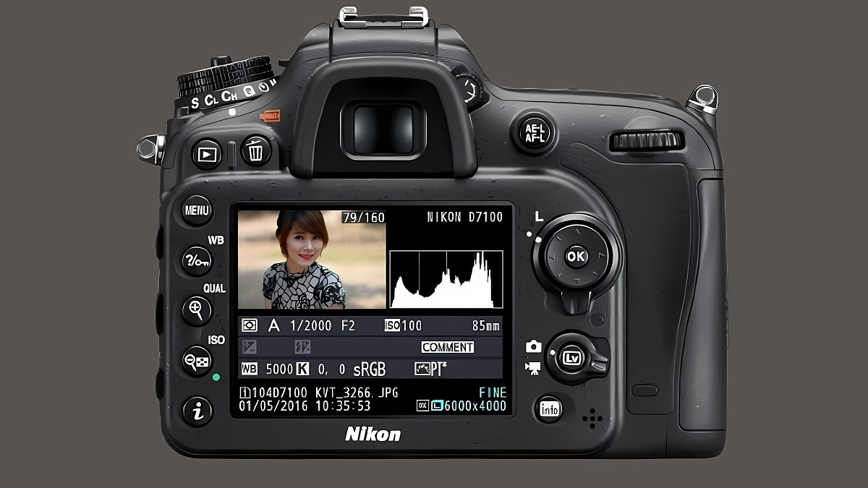Click the WB icon in info display
This screenshot has width=868, height=488.
pyautogui.click(x=250, y=369)
